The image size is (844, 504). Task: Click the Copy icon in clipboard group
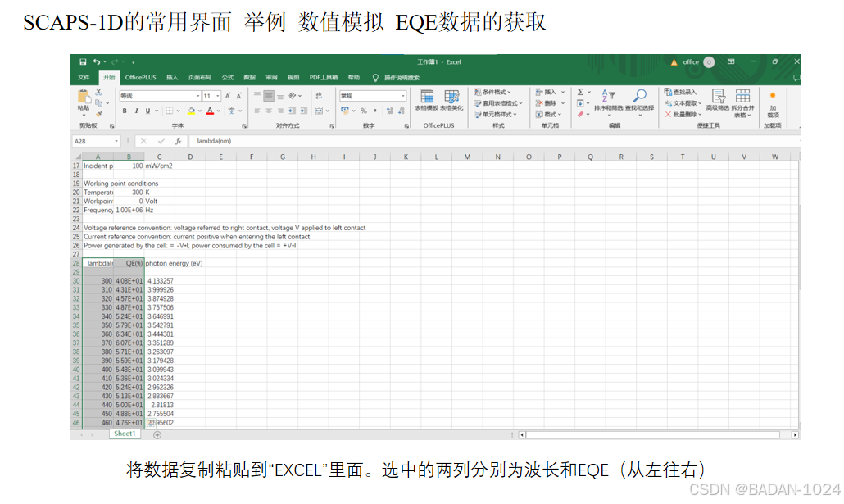tap(98, 102)
